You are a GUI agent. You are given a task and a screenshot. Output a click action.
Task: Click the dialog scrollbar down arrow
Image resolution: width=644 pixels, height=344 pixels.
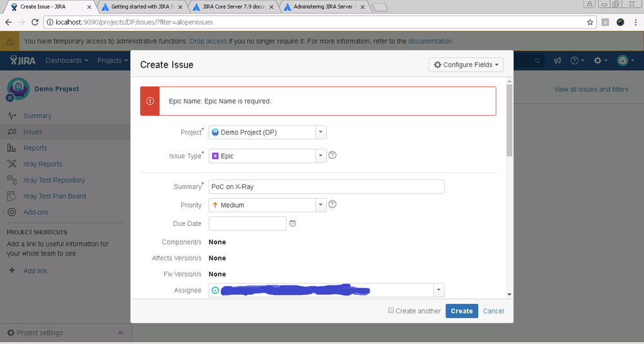[x=509, y=294]
